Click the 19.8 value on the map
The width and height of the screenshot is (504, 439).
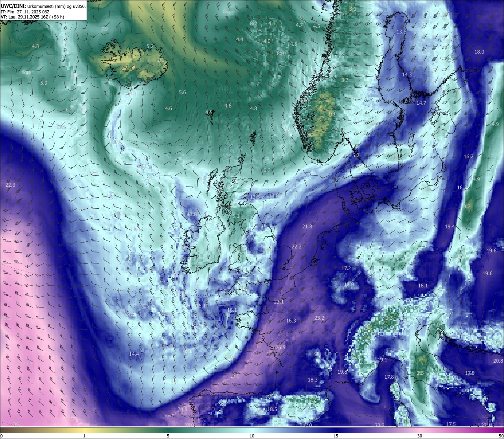pyautogui.click(x=342, y=372)
